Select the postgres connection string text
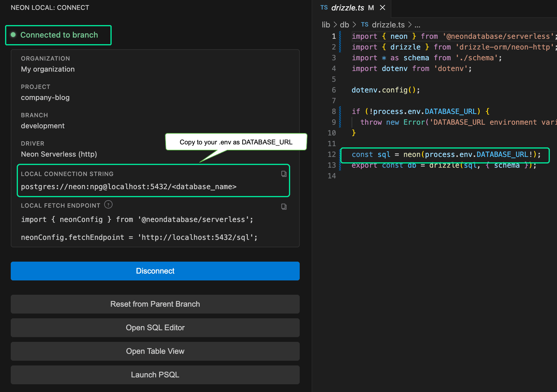Screen dimensions: 557x392 pyautogui.click(x=128, y=187)
